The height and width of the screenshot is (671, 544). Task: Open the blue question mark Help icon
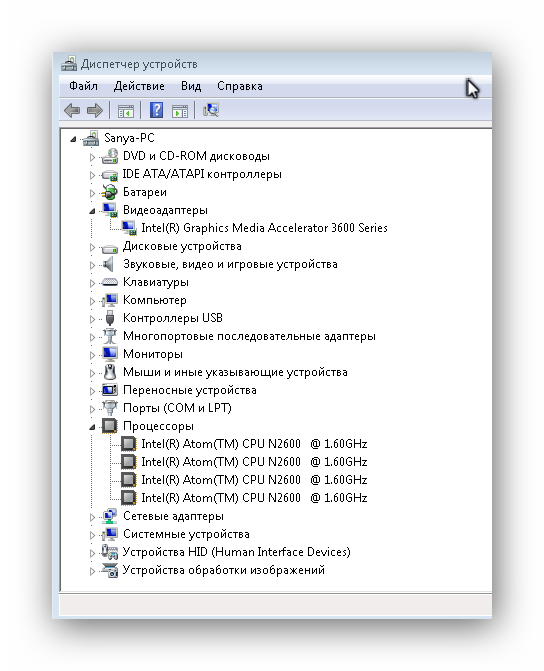(156, 110)
